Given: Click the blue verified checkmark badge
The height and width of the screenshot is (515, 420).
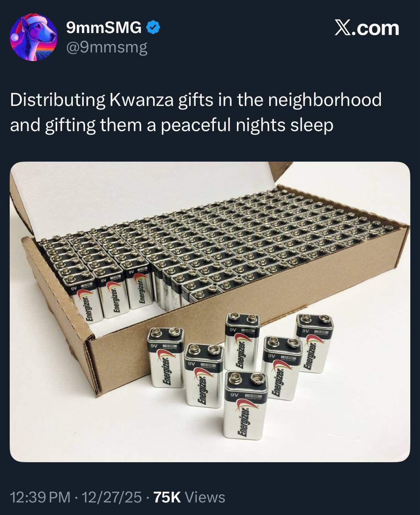Looking at the screenshot, I should [153, 28].
